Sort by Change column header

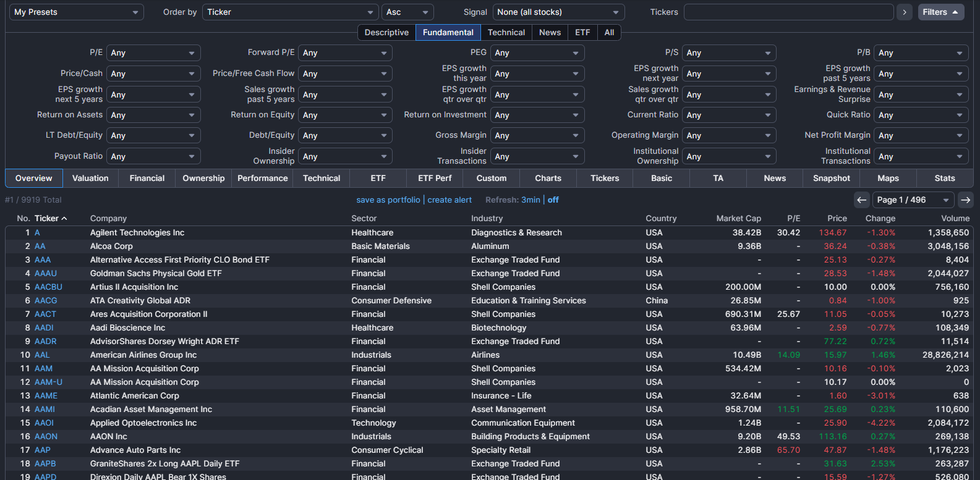[880, 219]
